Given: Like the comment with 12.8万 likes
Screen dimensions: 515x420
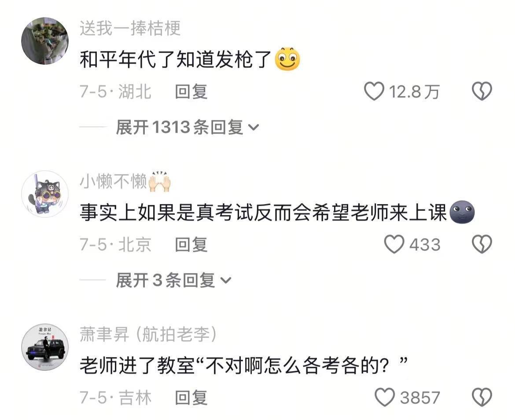Looking at the screenshot, I should click(374, 91).
